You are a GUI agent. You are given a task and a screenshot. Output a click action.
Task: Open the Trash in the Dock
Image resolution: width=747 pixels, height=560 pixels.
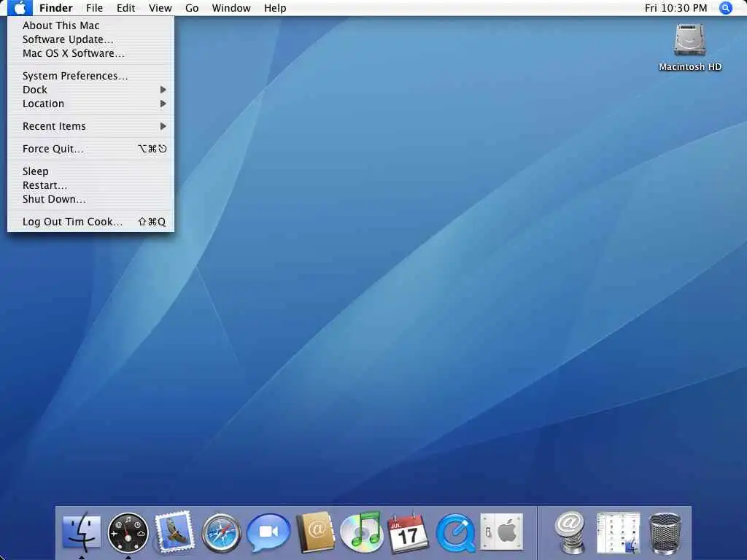coord(665,533)
